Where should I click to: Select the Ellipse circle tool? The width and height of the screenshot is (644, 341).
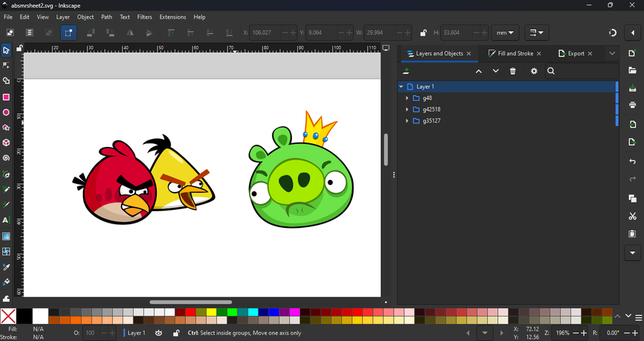coord(6,112)
